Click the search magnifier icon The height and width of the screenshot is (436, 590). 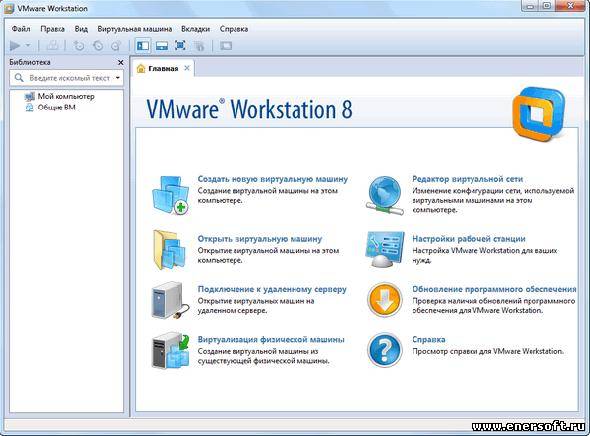click(19, 78)
